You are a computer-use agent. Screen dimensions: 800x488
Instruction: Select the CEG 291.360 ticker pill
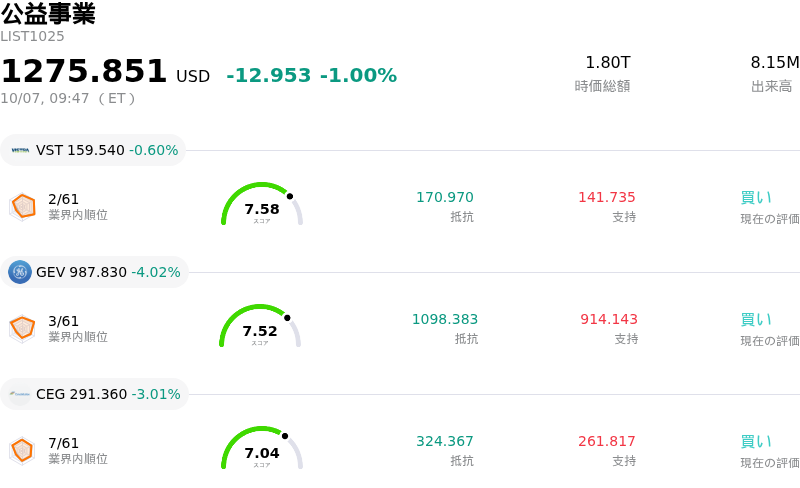pos(94,394)
